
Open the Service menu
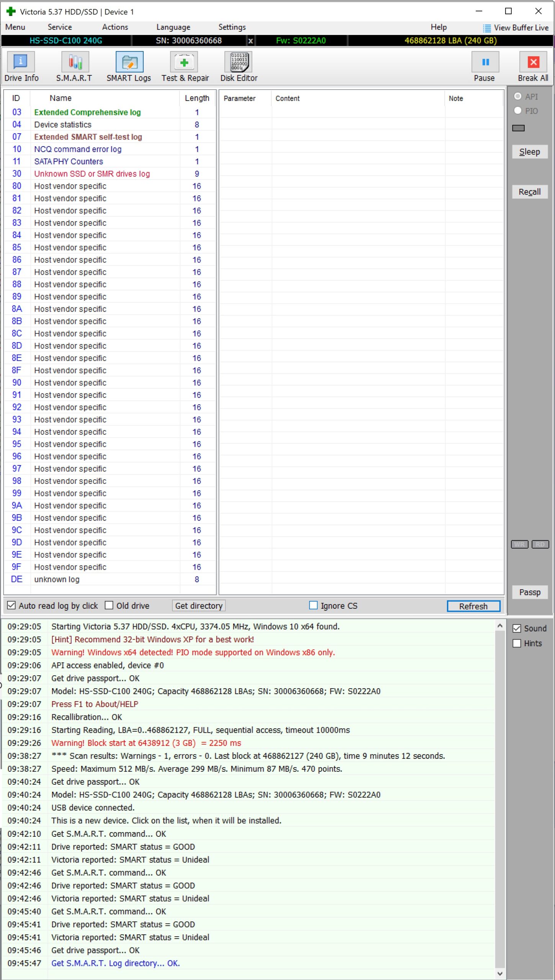click(x=60, y=27)
